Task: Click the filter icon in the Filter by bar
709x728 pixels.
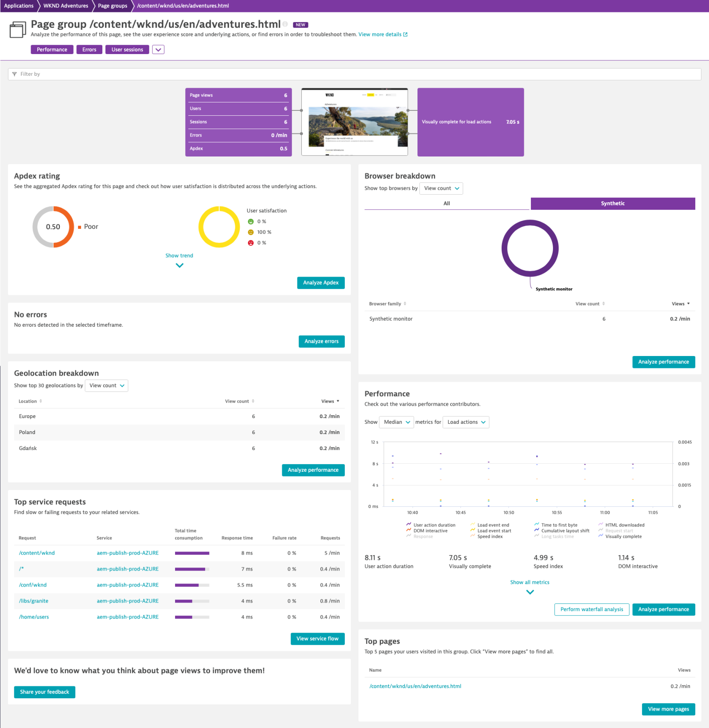Action: [x=15, y=74]
